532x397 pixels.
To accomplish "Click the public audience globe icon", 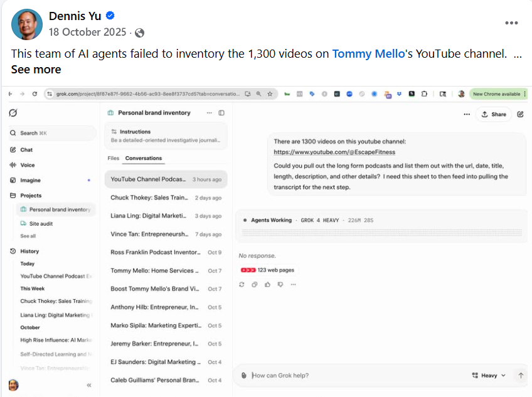I will pyautogui.click(x=139, y=33).
